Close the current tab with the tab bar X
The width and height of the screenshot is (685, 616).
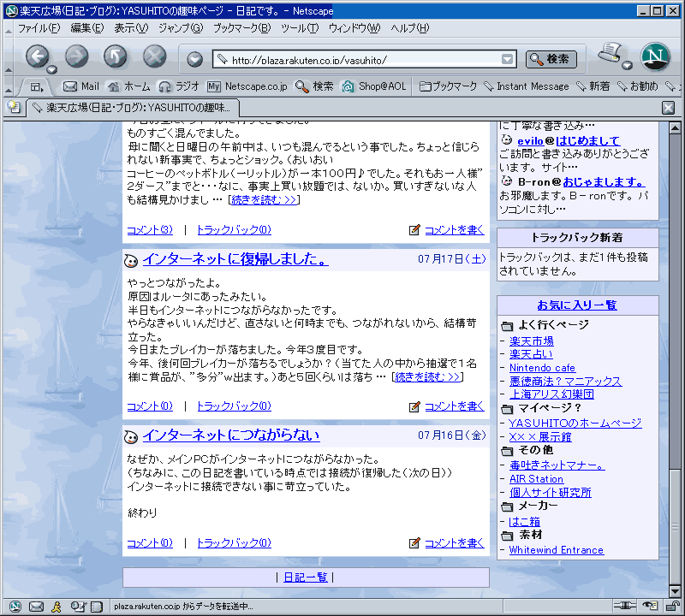(x=669, y=108)
